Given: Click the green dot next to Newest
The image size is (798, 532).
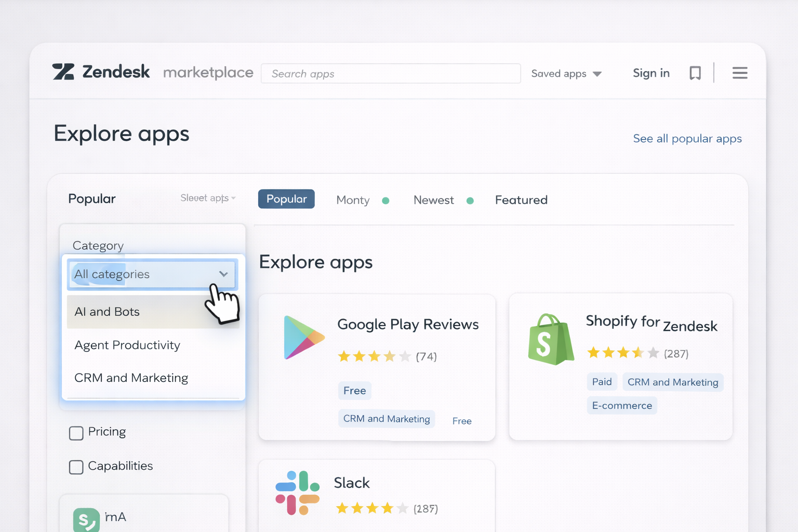Looking at the screenshot, I should (470, 201).
